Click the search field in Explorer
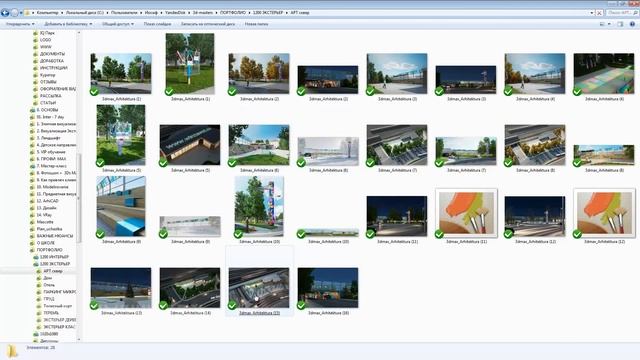This screenshot has width=640, height=360. (x=621, y=13)
